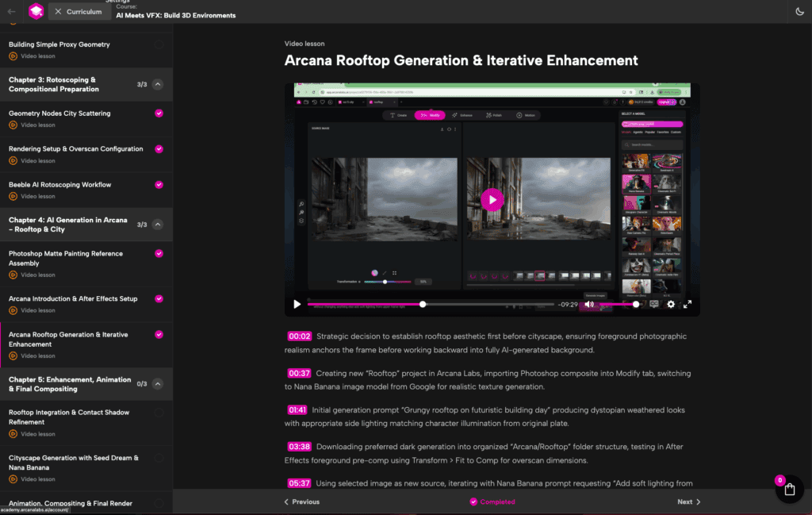This screenshot has height=515, width=812.
Task: Open the shopping bag cart
Action: 789,489
